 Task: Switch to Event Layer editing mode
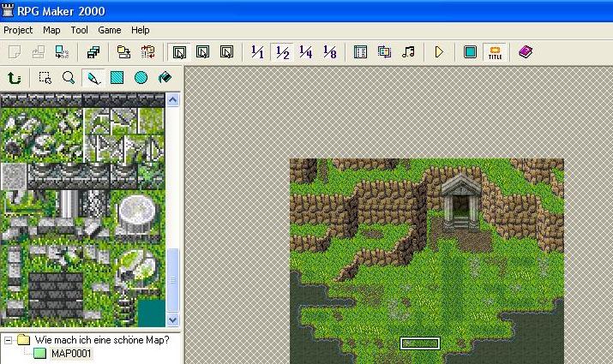click(x=226, y=52)
